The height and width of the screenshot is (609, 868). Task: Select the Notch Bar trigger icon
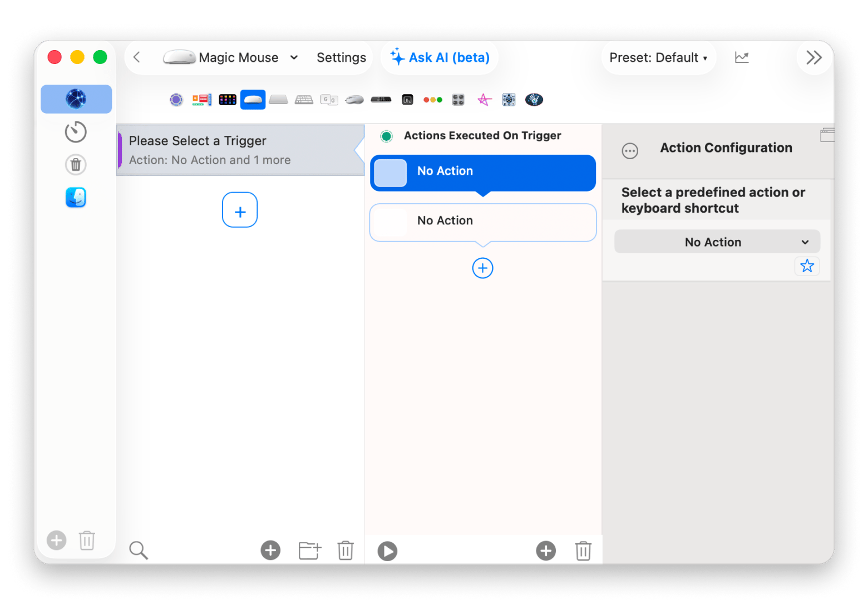click(x=407, y=100)
